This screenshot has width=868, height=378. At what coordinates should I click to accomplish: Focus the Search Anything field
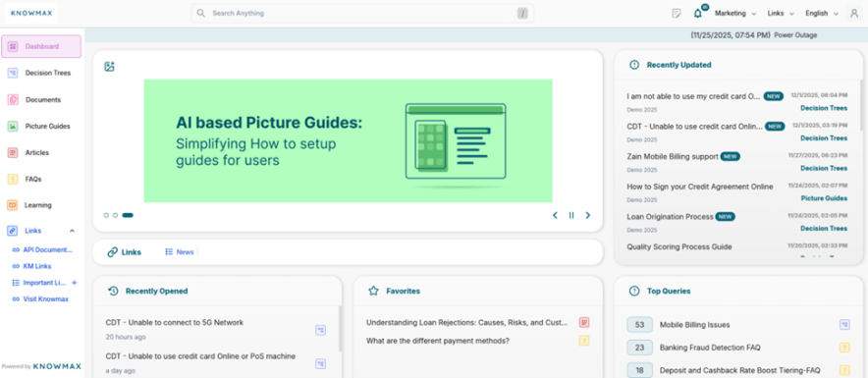[x=362, y=14]
